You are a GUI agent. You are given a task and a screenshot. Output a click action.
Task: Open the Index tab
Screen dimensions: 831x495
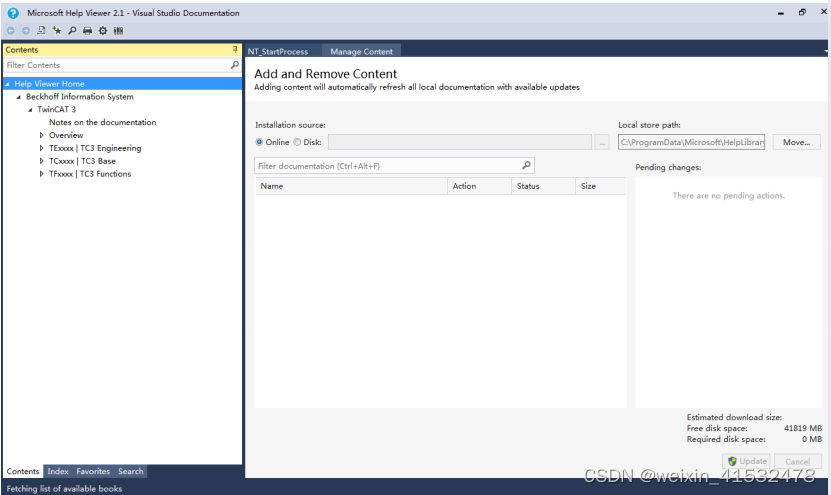coord(58,471)
